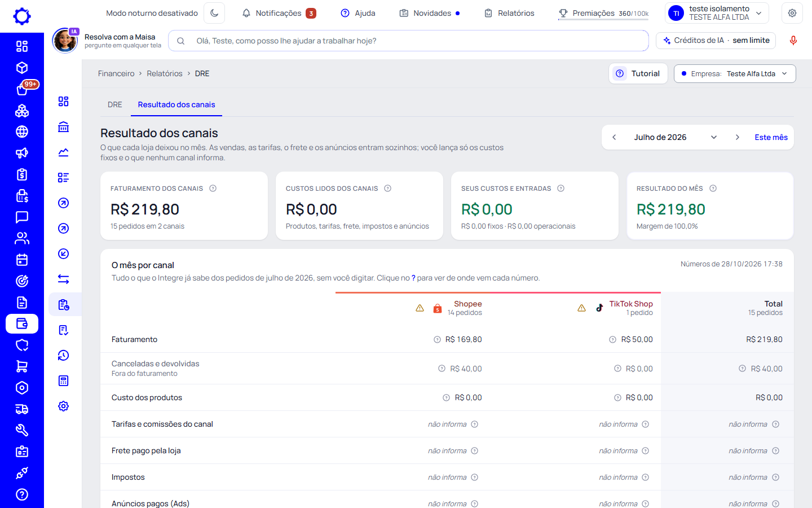Open settings gear in top right
Viewport: 812px width, 508px height.
792,13
